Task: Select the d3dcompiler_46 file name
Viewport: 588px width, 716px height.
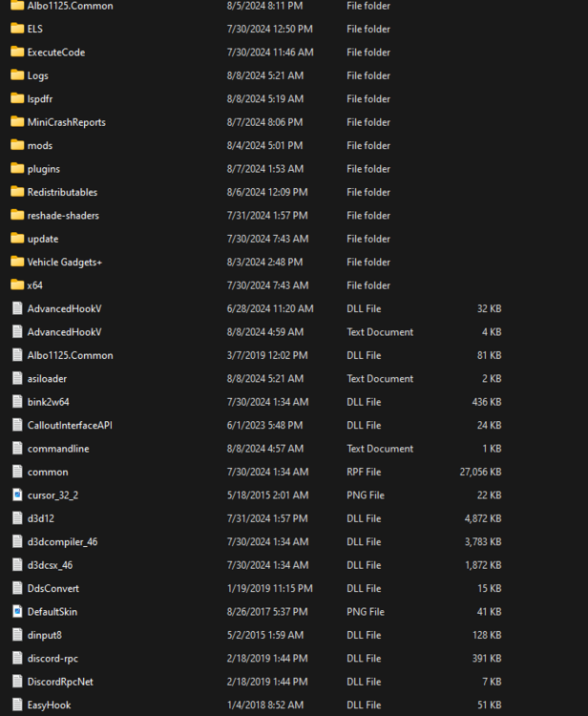Action: (x=62, y=542)
